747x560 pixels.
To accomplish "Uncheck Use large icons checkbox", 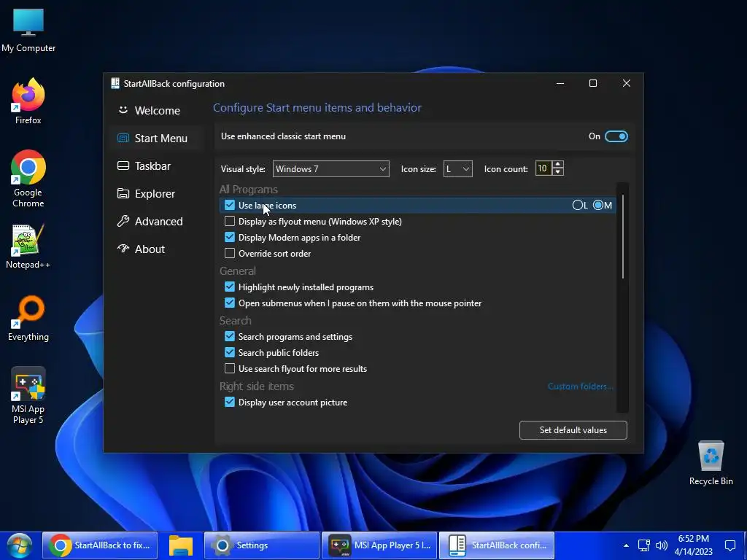I will pos(230,205).
